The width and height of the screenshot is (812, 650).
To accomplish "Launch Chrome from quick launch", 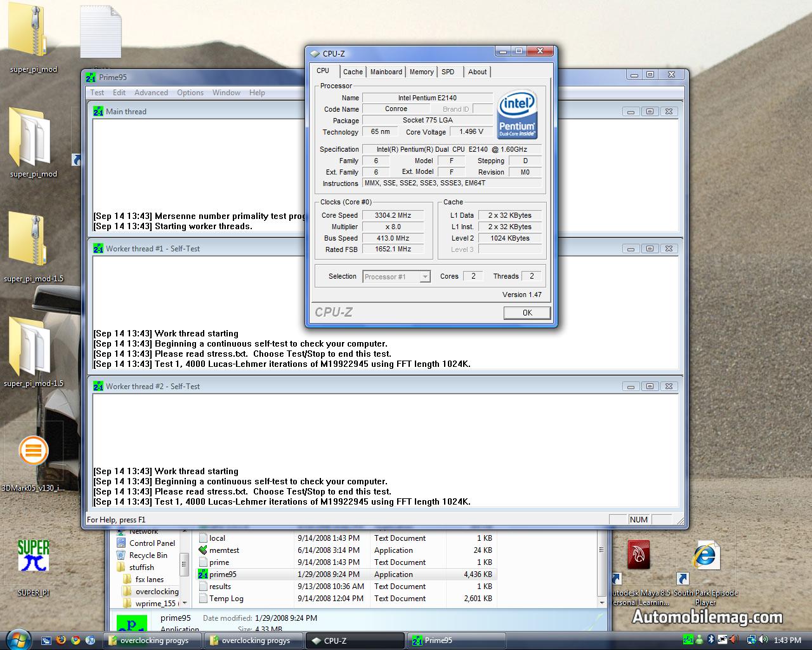I will click(75, 640).
